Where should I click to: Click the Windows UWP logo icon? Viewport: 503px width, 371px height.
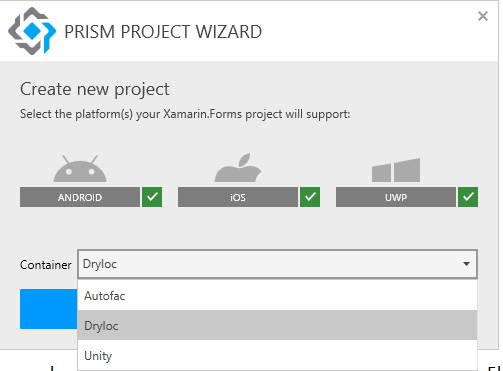point(396,170)
